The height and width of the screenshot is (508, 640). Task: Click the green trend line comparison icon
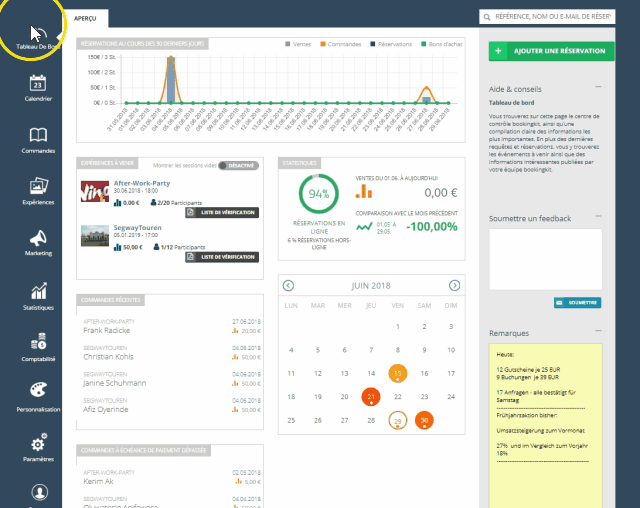pyautogui.click(x=364, y=226)
